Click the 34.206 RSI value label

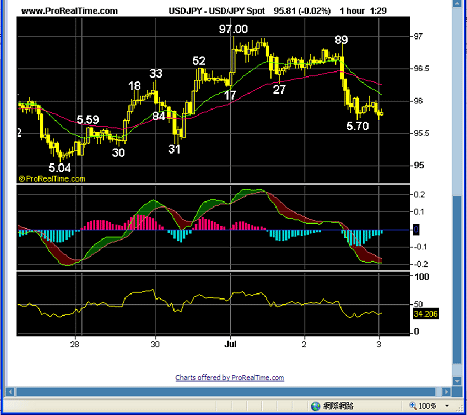coord(426,314)
